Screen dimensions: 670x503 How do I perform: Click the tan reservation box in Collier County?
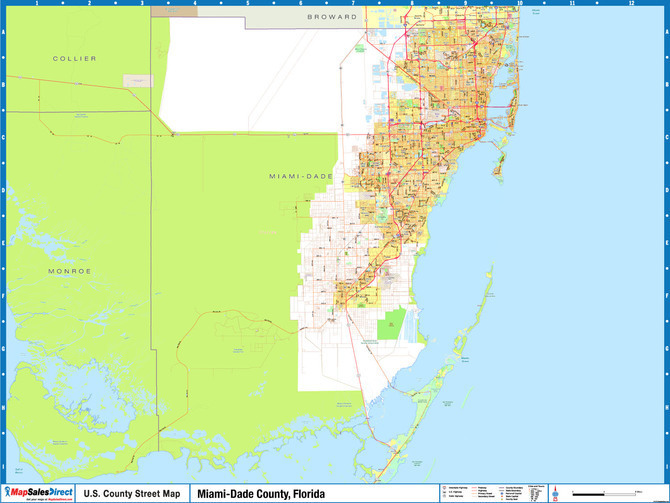pos(138,81)
